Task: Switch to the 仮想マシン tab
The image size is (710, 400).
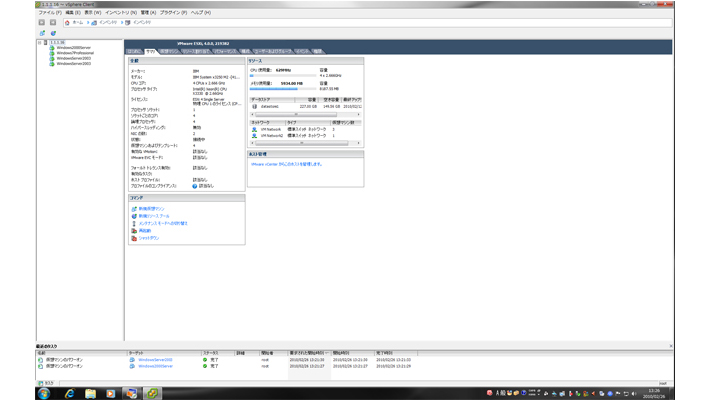Action: click(x=169, y=51)
